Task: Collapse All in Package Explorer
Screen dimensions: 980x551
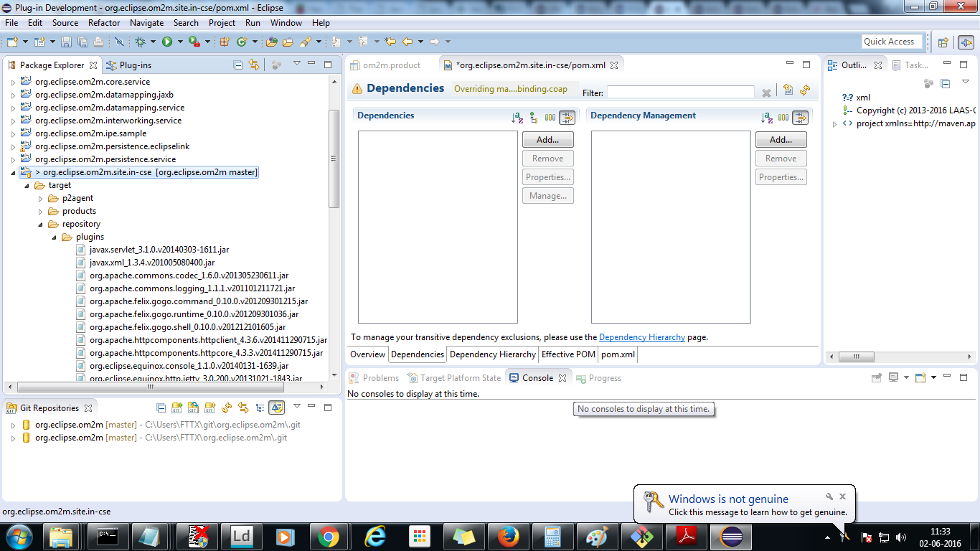Action: [238, 65]
